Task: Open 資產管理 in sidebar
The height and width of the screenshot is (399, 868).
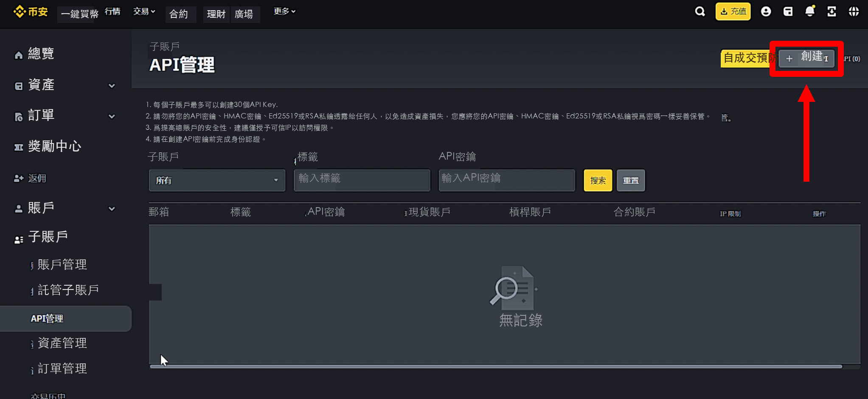Action: [x=62, y=343]
